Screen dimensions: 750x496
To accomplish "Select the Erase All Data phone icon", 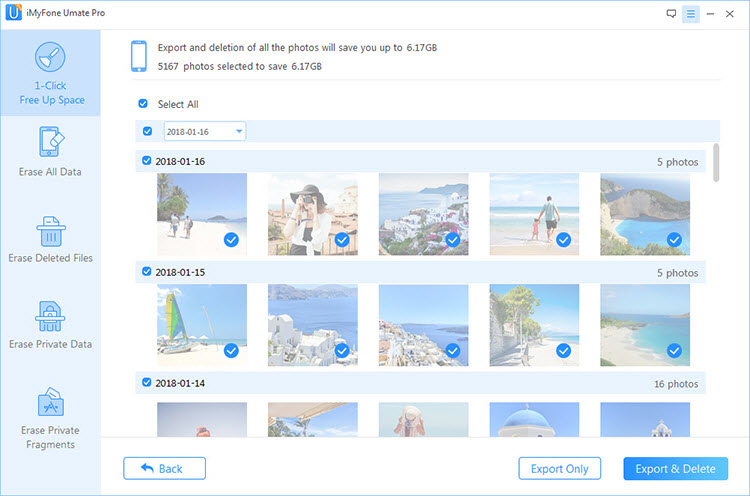I will click(51, 142).
